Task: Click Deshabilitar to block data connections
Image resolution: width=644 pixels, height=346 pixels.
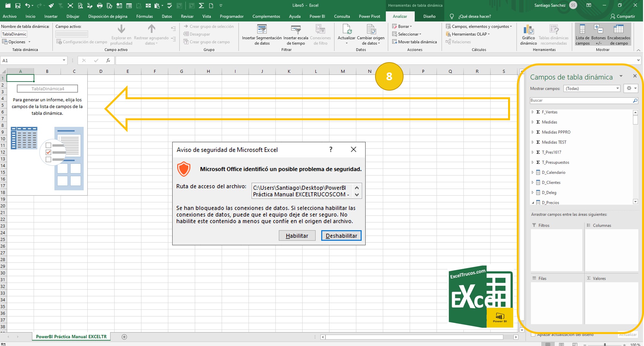Action: [341, 236]
